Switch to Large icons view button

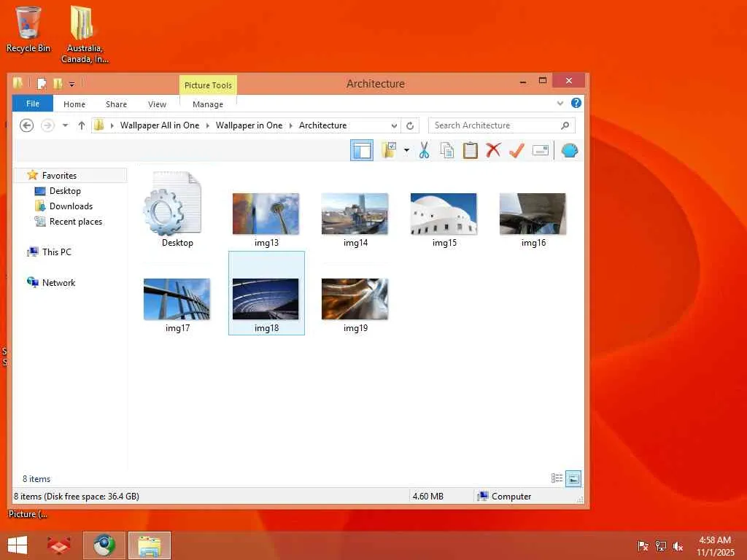coord(573,478)
